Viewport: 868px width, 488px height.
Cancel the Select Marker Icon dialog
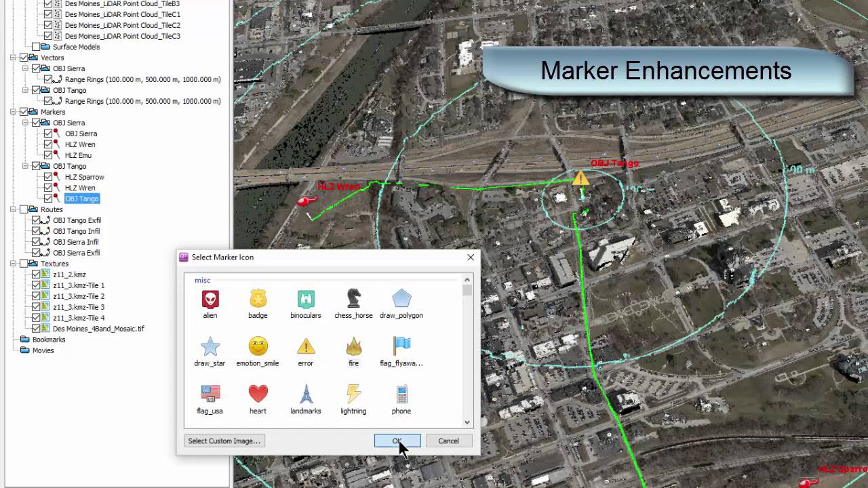[x=448, y=441]
